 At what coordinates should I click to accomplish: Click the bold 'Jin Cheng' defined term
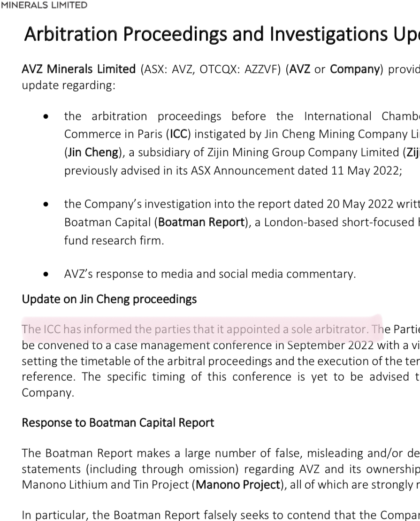click(93, 153)
